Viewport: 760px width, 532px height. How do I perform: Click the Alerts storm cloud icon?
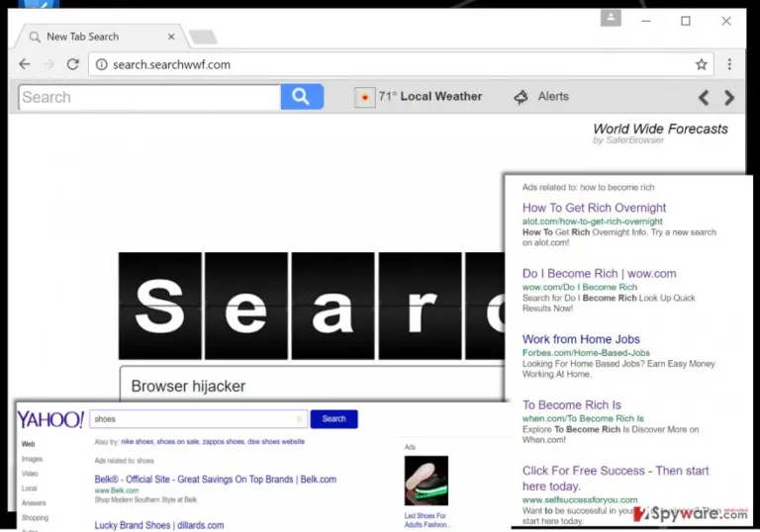(x=522, y=97)
